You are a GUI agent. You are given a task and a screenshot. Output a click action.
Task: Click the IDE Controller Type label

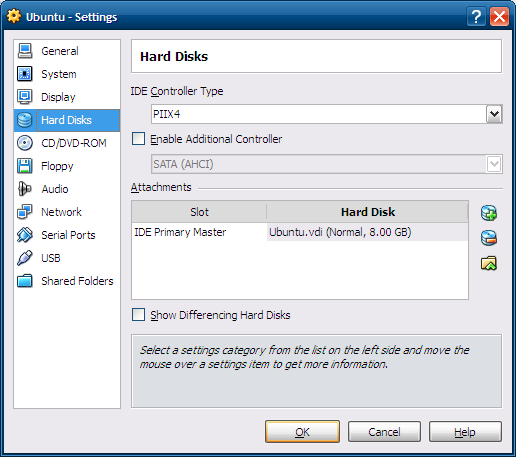tap(177, 91)
